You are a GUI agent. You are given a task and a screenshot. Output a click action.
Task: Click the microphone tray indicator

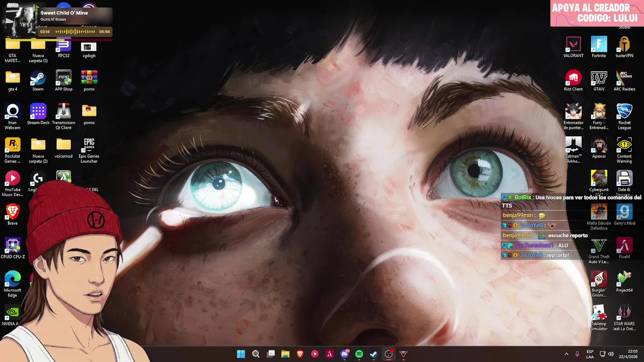coord(577,354)
